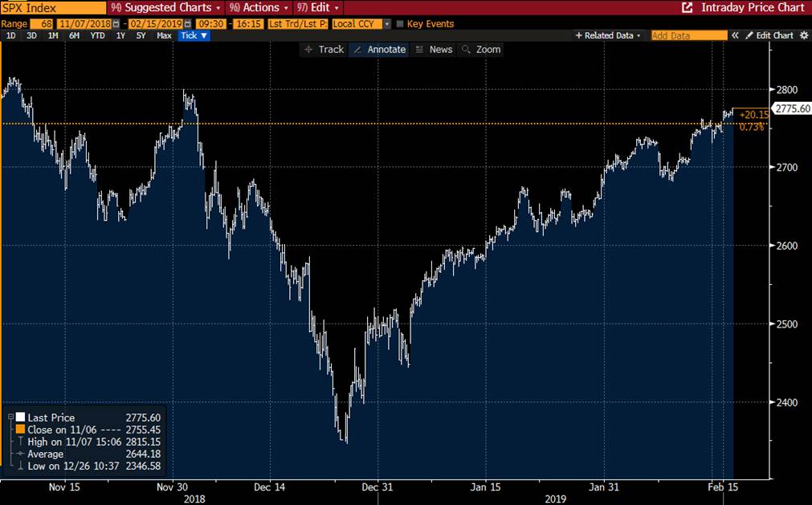This screenshot has height=505, width=812.
Task: Select the Annotate drawing tool
Action: [380, 50]
